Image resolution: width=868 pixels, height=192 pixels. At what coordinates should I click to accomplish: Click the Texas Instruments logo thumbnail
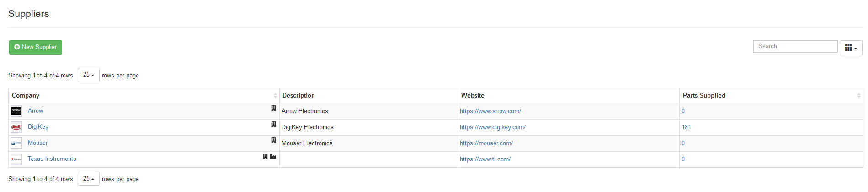point(16,159)
